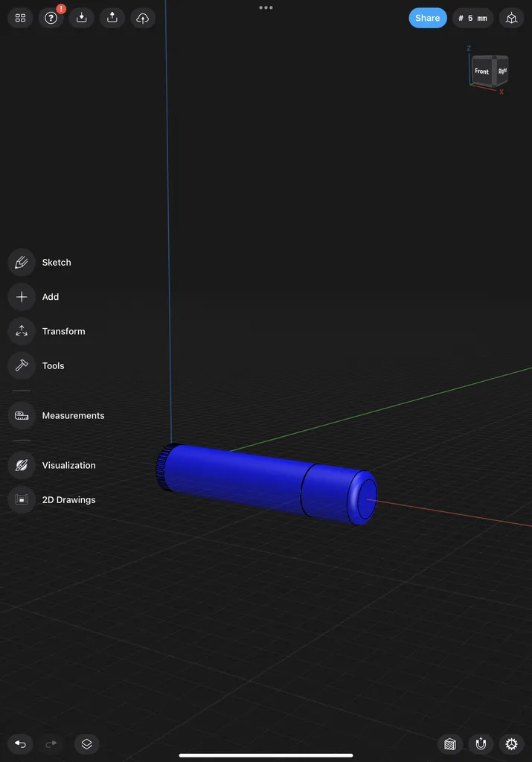Toggle magnet snapping icon
532x762 pixels.
pos(481,744)
